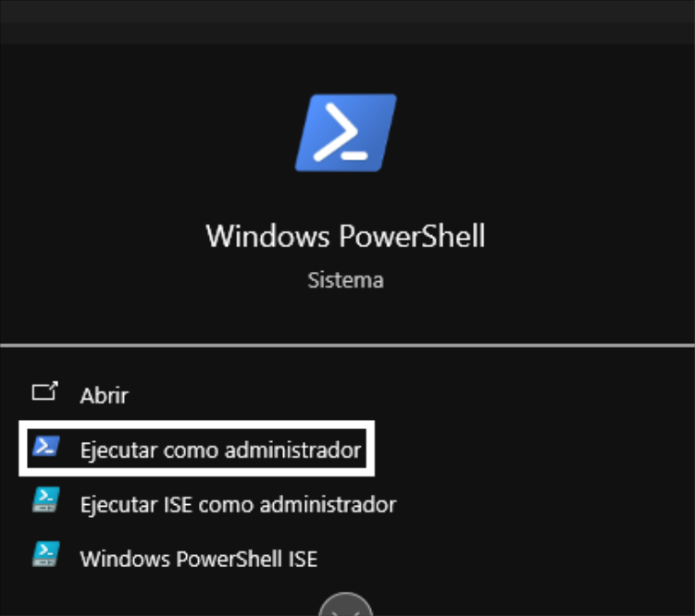This screenshot has width=695, height=616.
Task: Choose Ejecutar como administrador
Action: (x=220, y=450)
